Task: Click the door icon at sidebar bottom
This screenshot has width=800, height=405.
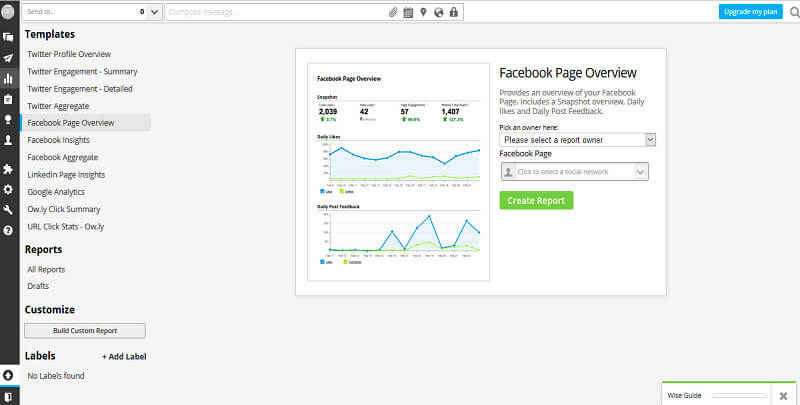Action: pos(8,396)
